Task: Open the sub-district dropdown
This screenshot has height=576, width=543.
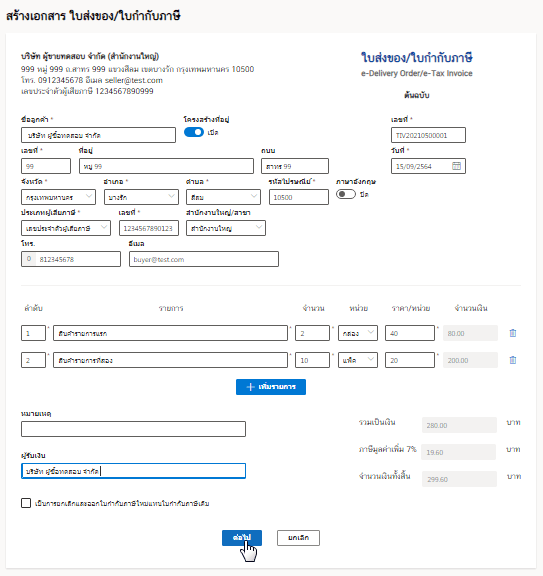Action: click(223, 197)
